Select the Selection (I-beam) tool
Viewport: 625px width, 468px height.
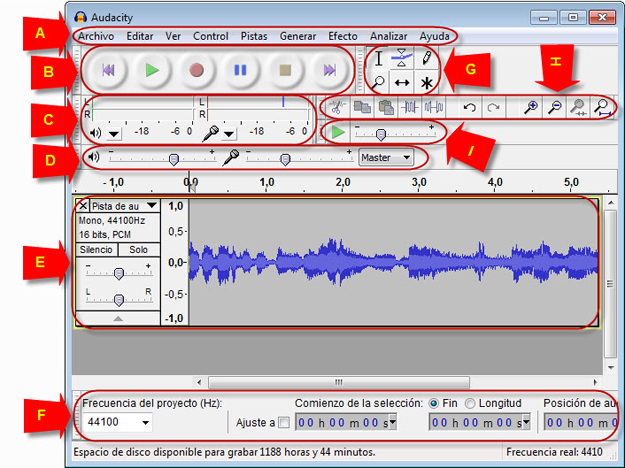(378, 59)
